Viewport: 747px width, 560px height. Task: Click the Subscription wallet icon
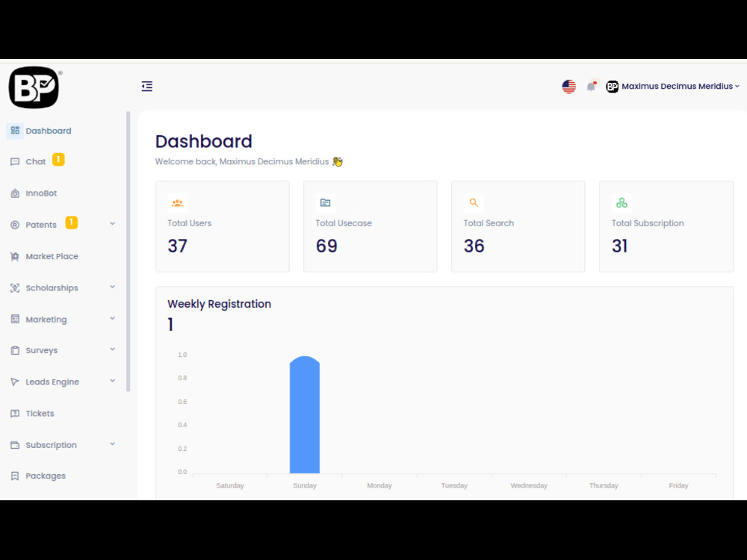click(15, 445)
